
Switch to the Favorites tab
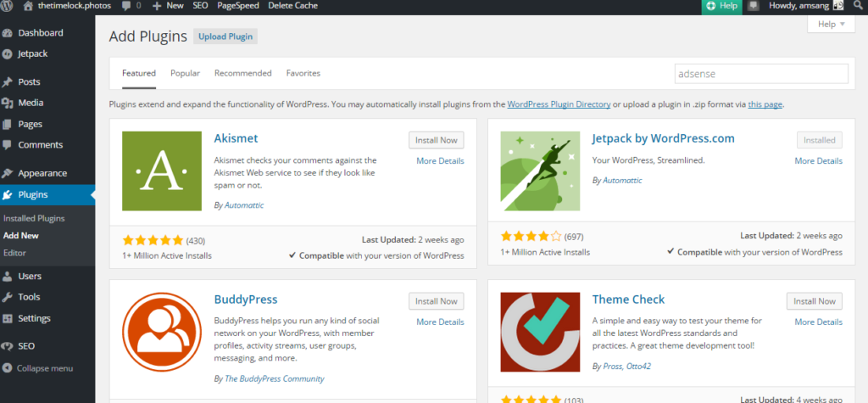tap(303, 73)
